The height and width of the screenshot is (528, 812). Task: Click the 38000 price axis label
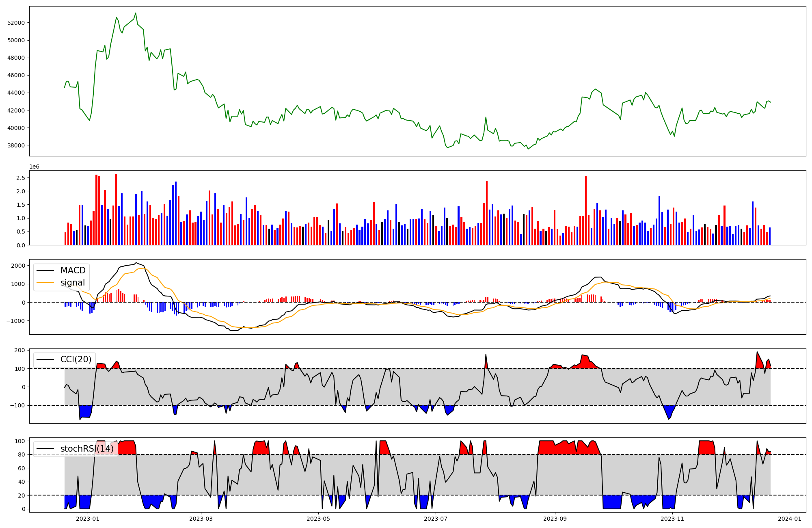pos(16,145)
